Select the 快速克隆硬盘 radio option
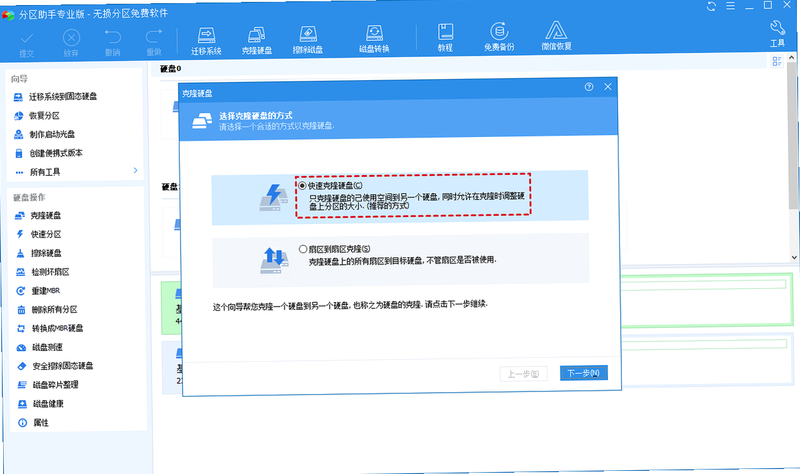The height and width of the screenshot is (474, 800). click(303, 186)
